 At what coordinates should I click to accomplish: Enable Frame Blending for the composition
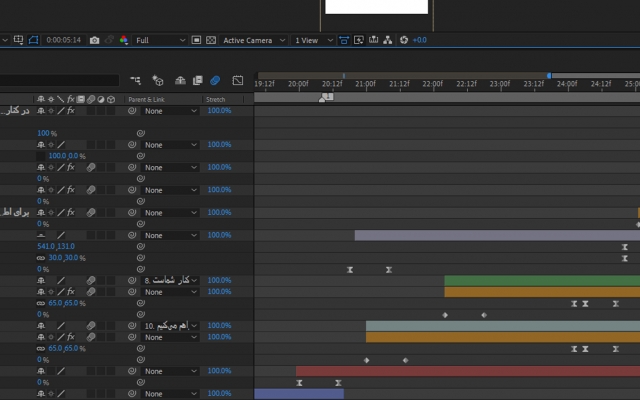(x=198, y=80)
